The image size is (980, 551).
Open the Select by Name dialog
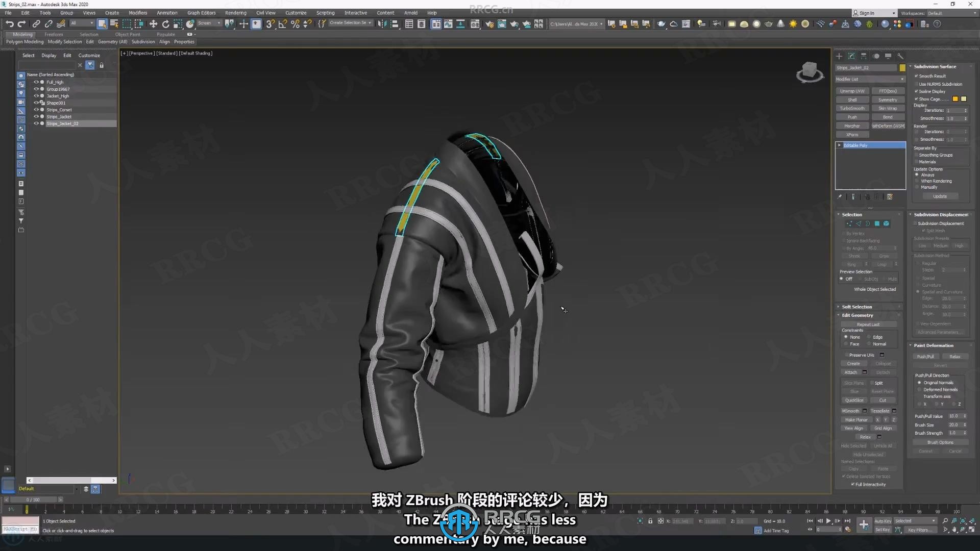click(114, 24)
